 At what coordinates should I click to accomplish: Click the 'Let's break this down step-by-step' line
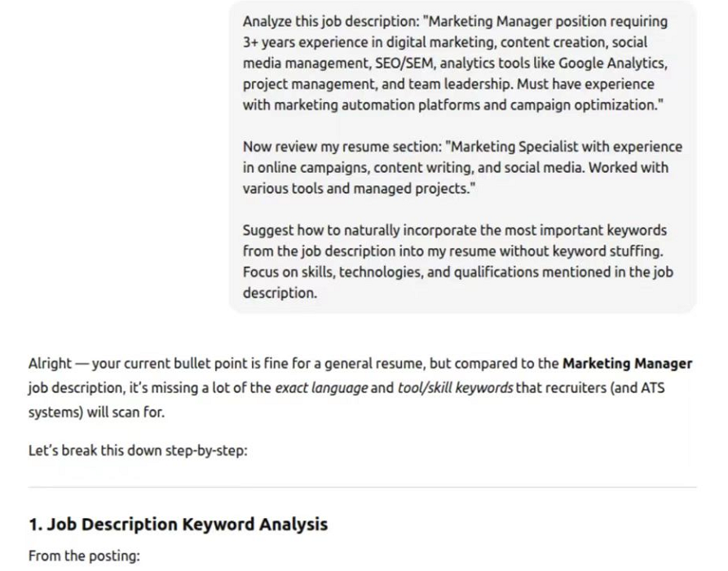click(138, 450)
